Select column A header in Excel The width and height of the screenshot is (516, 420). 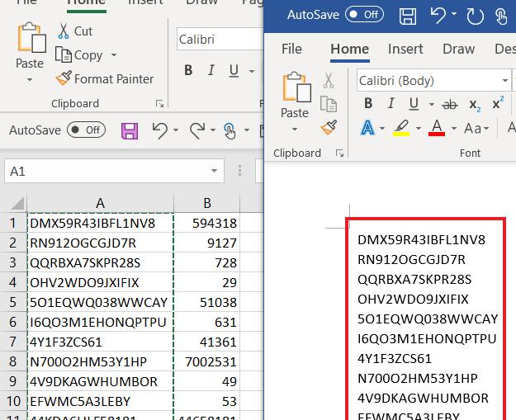[101, 203]
